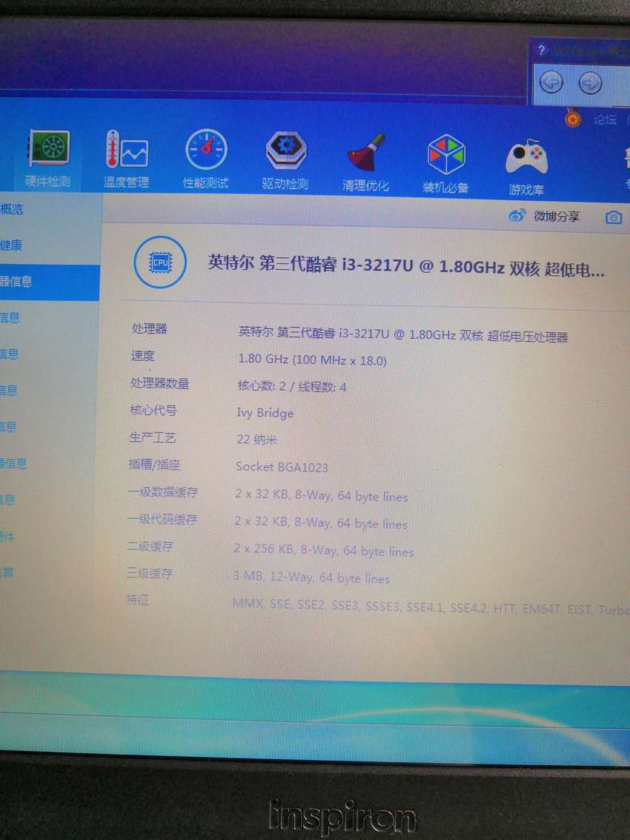Share via 微博分享 link
Viewport: 630px width, 840px height.
click(x=557, y=216)
